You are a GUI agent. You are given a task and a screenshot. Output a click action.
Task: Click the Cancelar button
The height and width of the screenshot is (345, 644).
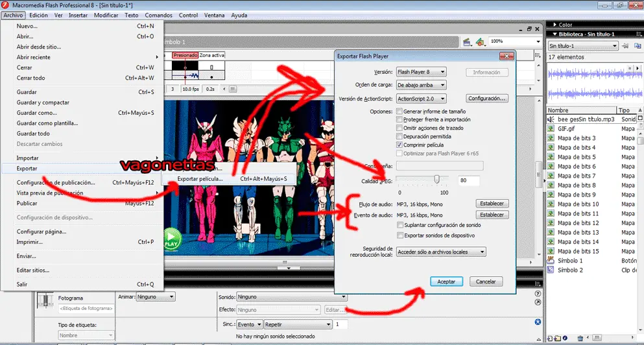tap(486, 281)
